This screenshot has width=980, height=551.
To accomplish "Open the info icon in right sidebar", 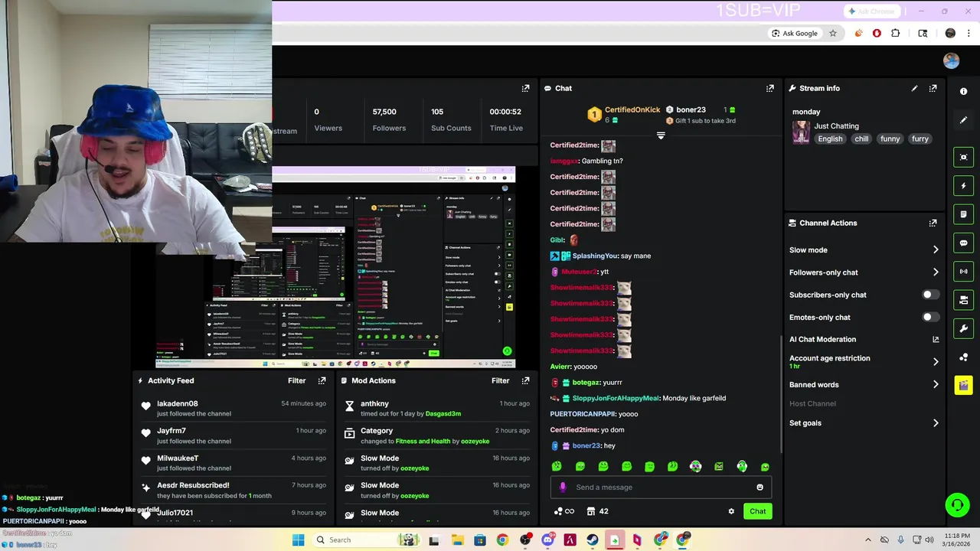I will point(963,91).
